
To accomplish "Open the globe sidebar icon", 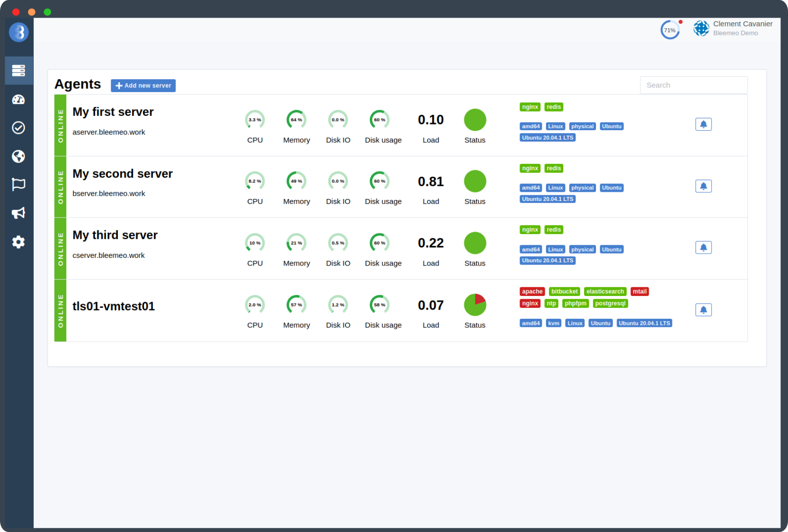I will [x=19, y=156].
